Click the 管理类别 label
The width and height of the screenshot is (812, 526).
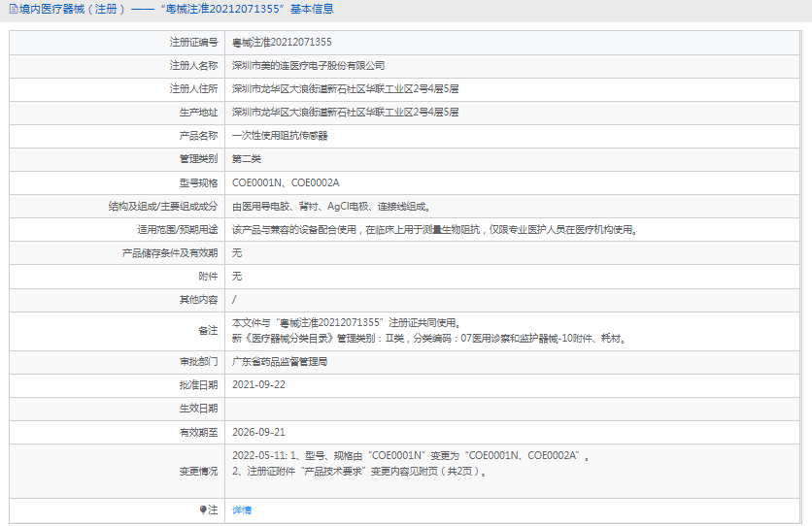coord(199,159)
